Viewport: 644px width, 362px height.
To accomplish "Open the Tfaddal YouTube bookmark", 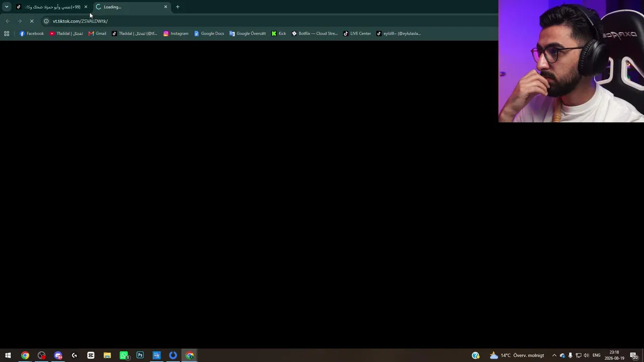I will [66, 34].
